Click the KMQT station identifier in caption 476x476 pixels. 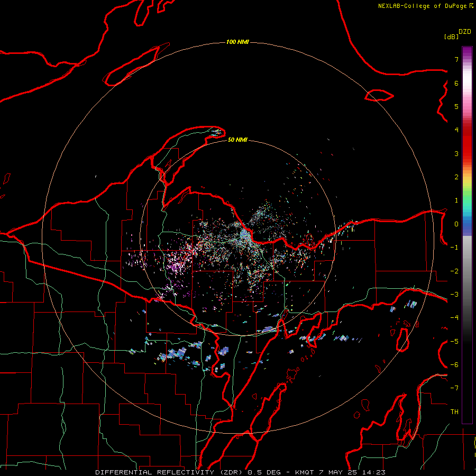click(x=305, y=472)
